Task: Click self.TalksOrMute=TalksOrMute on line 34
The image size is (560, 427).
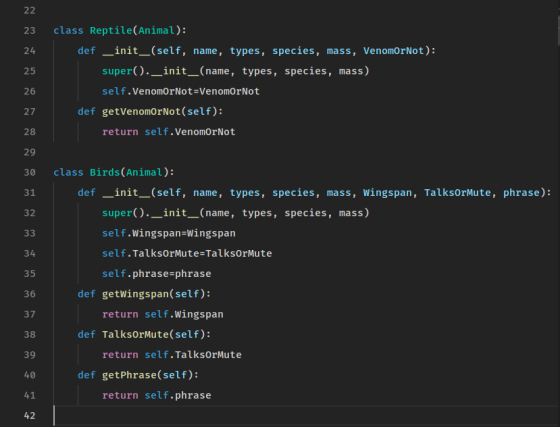Action: pos(187,253)
